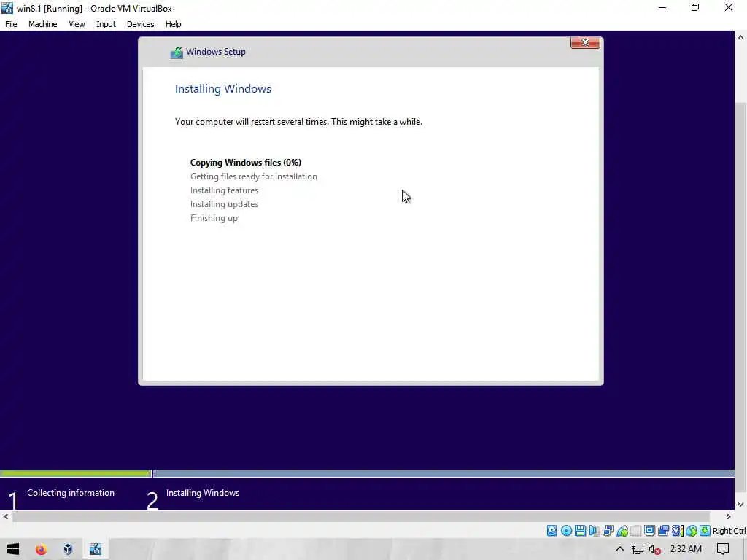Close the VirtualBox VM window
The width and height of the screenshot is (747, 560).
(729, 7)
